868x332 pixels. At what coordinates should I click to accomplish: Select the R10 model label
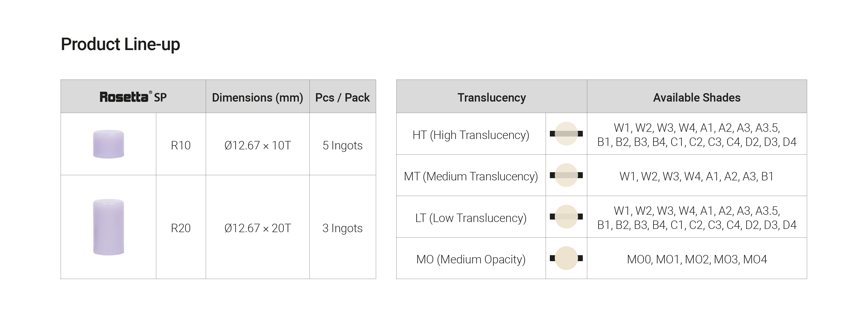181,145
